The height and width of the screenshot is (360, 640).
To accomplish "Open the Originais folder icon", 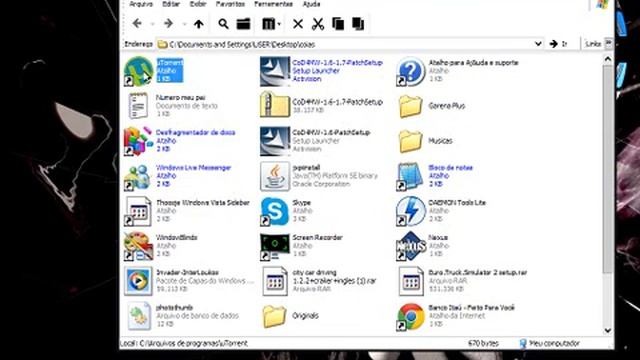I will click(275, 316).
